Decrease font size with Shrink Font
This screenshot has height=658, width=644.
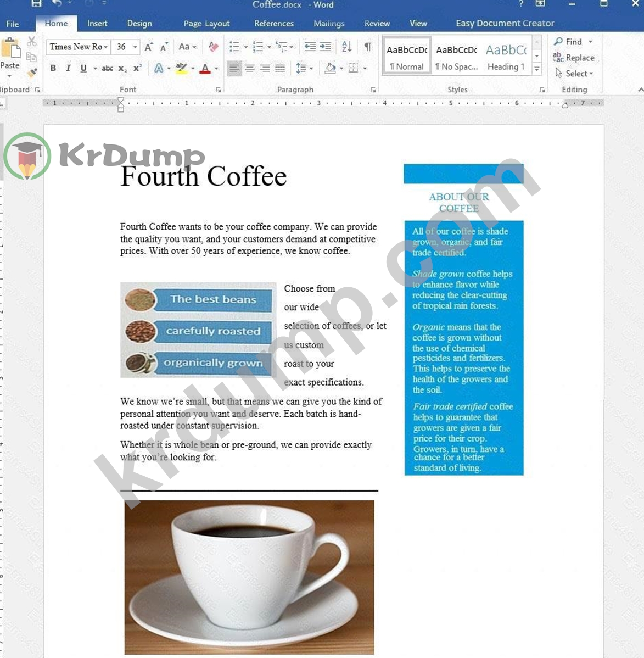click(164, 47)
